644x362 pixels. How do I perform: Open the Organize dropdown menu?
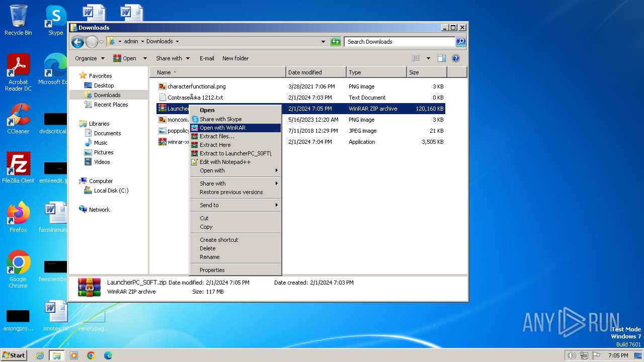(x=90, y=58)
